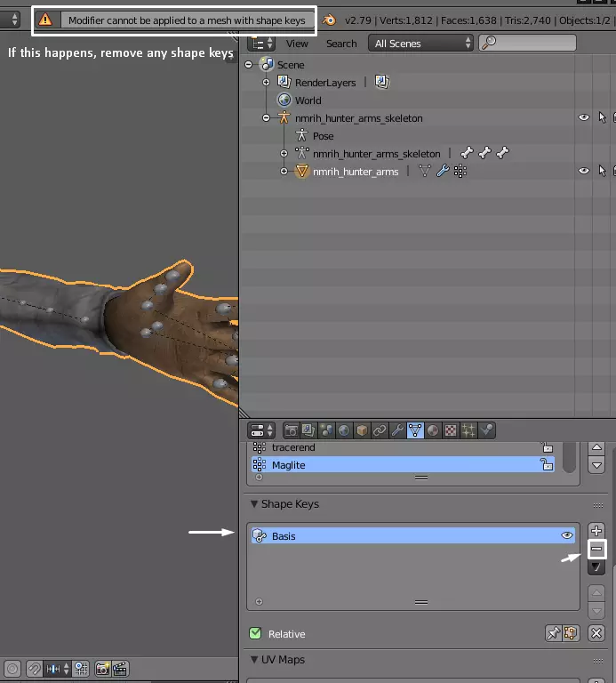The width and height of the screenshot is (616, 683).
Task: Click the outliner search filter field
Action: click(533, 43)
